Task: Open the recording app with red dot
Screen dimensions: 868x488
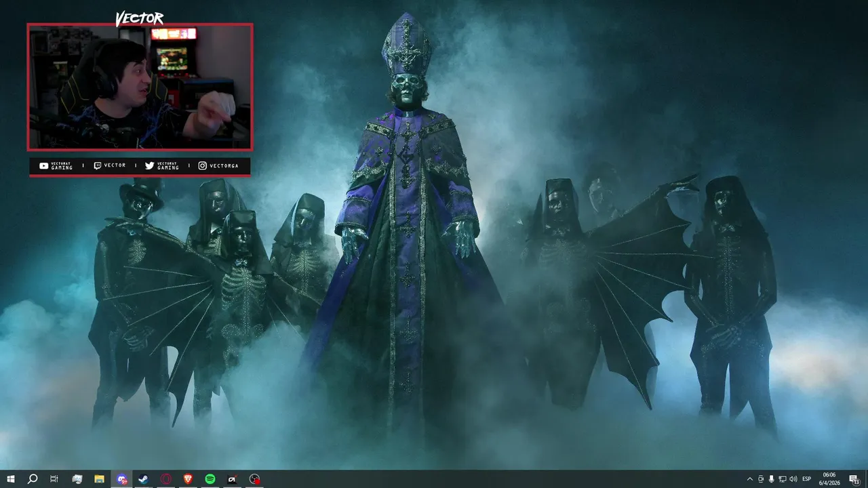Action: (x=254, y=479)
